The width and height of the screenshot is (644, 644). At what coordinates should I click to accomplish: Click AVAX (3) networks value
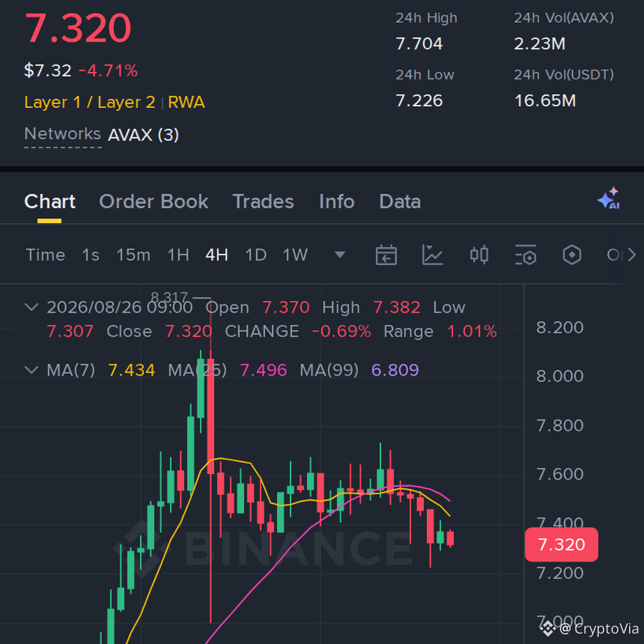[x=143, y=135]
